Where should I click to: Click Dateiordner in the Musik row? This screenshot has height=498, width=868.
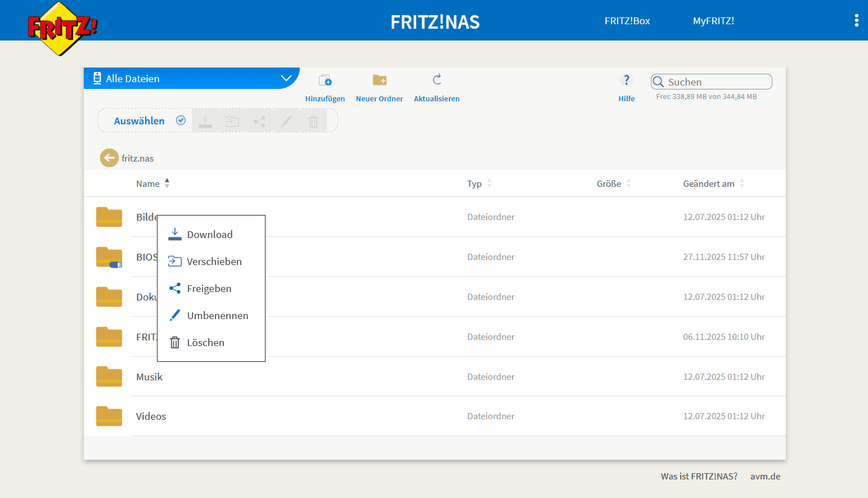coord(491,377)
